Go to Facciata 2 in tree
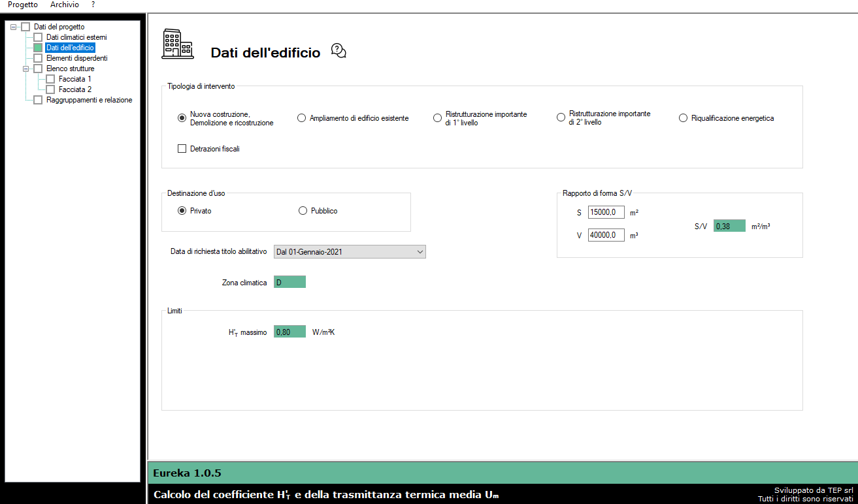This screenshot has height=504, width=858. coord(75,89)
